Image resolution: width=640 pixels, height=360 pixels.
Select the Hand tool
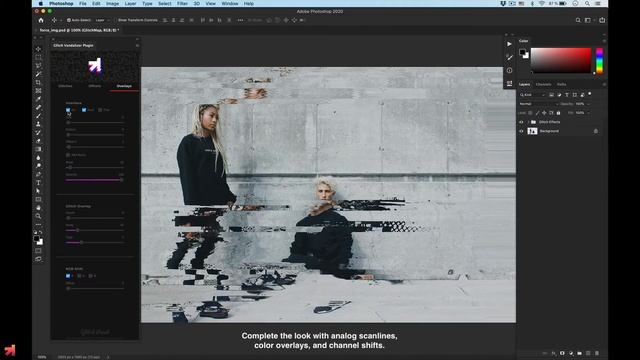[x=38, y=208]
